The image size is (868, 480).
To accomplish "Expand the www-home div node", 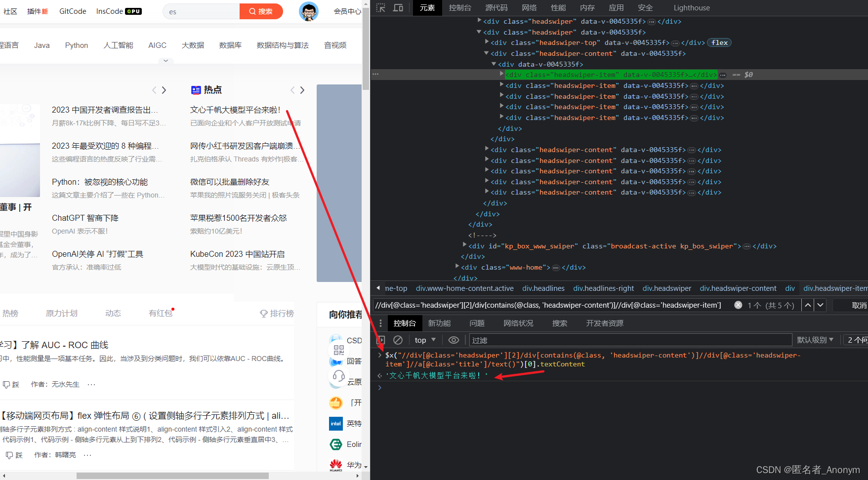I will pos(457,267).
